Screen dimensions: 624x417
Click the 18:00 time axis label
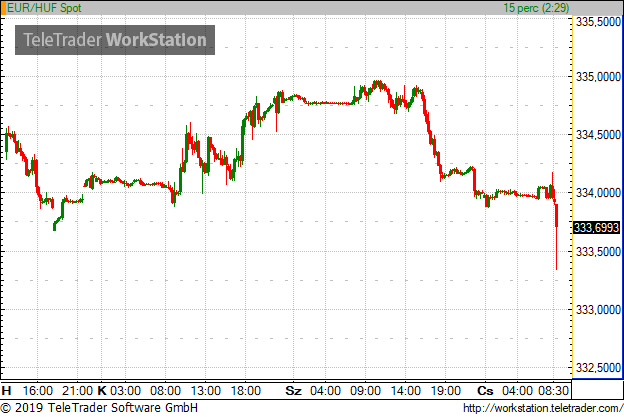pos(246,391)
